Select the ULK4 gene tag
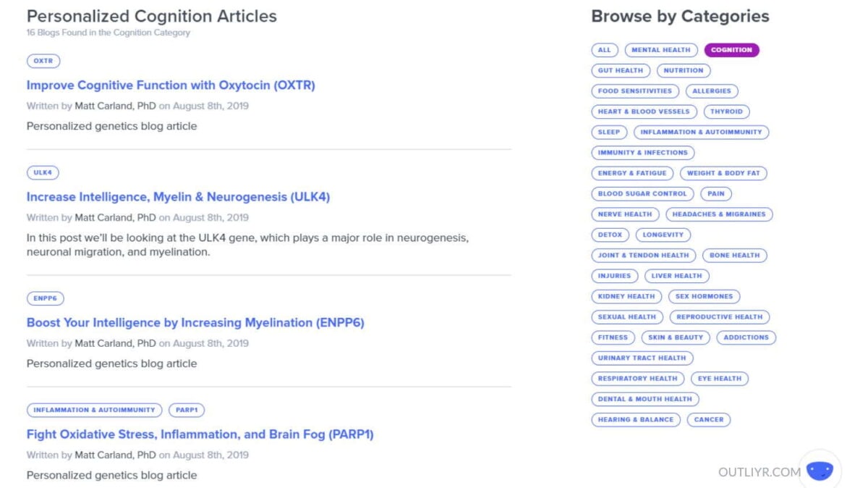The height and width of the screenshot is (488, 868). [x=43, y=172]
